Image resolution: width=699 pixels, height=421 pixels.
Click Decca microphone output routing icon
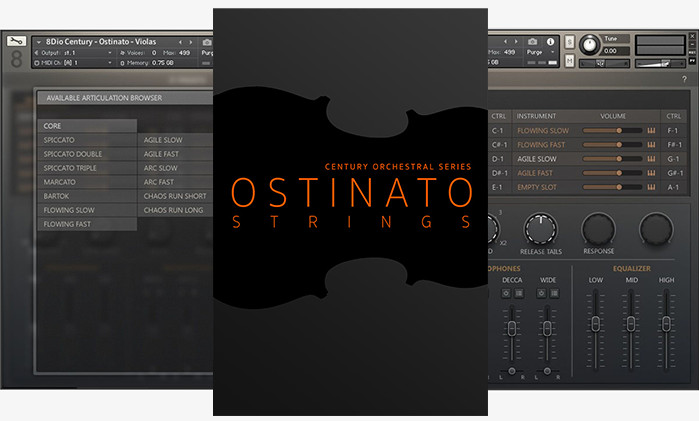[x=519, y=293]
